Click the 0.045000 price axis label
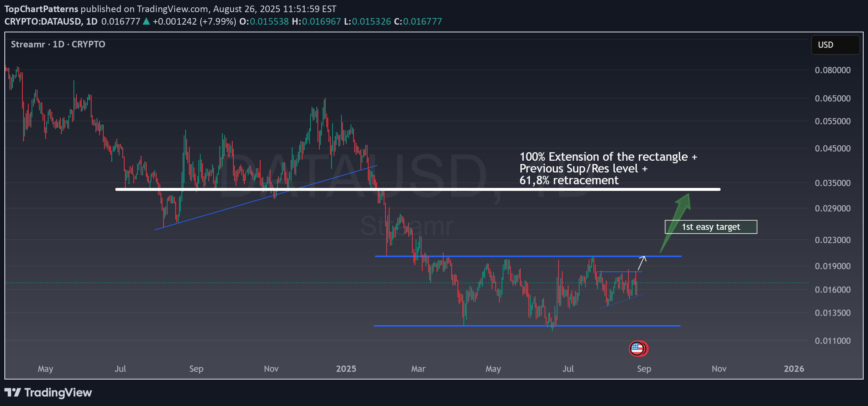This screenshot has width=868, height=406. point(833,149)
